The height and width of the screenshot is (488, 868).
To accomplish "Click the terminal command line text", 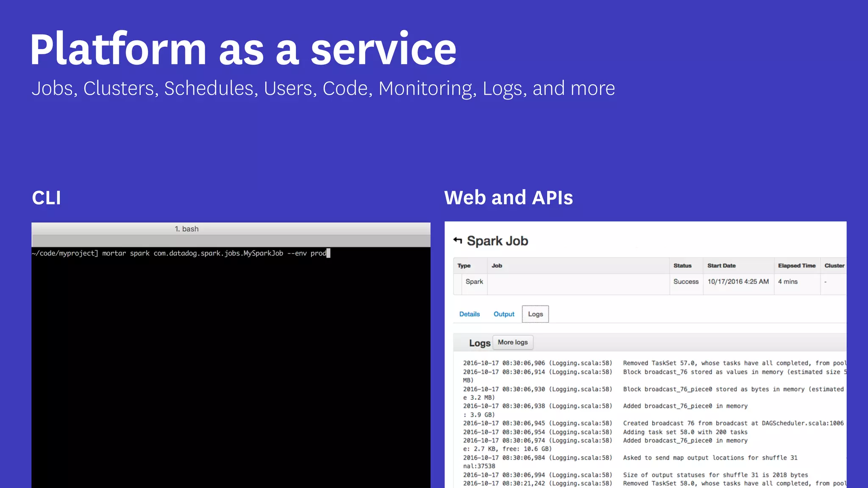I will pos(179,253).
